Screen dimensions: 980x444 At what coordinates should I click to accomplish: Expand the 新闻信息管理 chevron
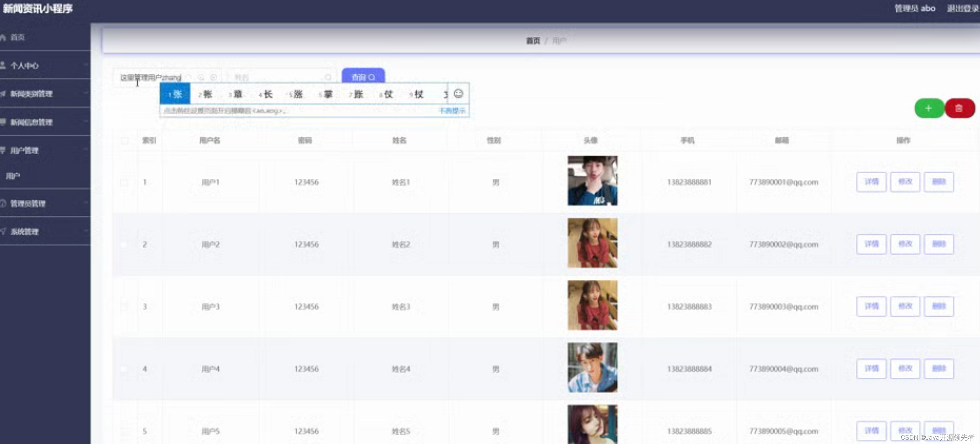click(x=85, y=122)
